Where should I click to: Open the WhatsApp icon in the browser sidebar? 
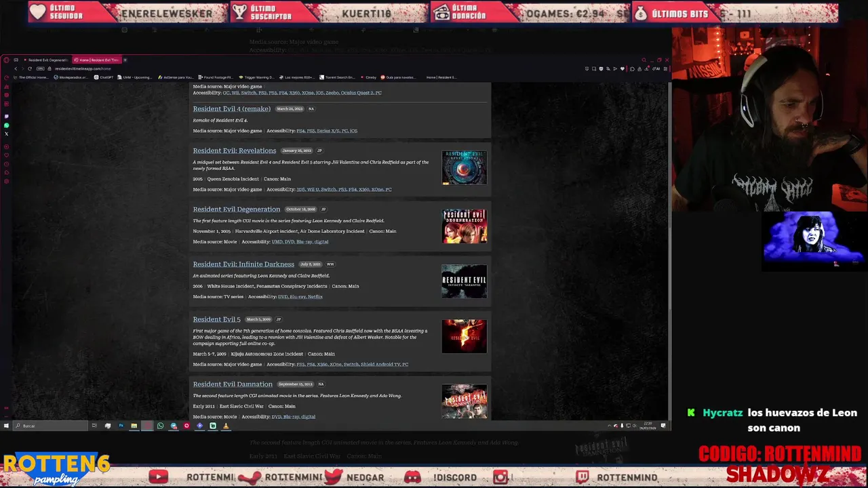[6, 125]
